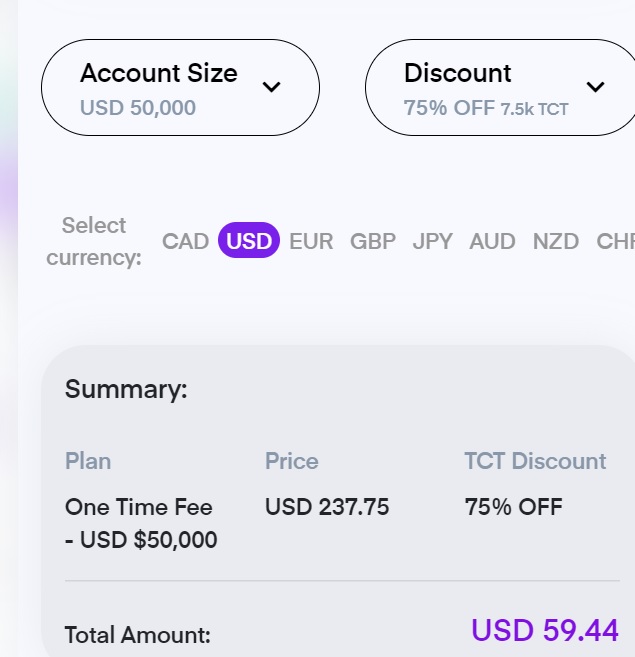Pick GBP from the currency list

[x=373, y=241]
